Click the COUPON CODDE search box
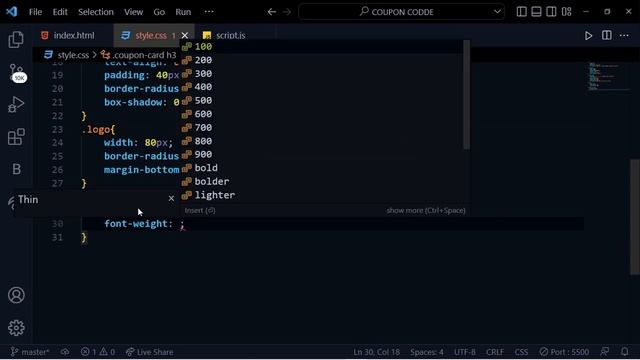Image resolution: width=640 pixels, height=360 pixels. click(402, 12)
